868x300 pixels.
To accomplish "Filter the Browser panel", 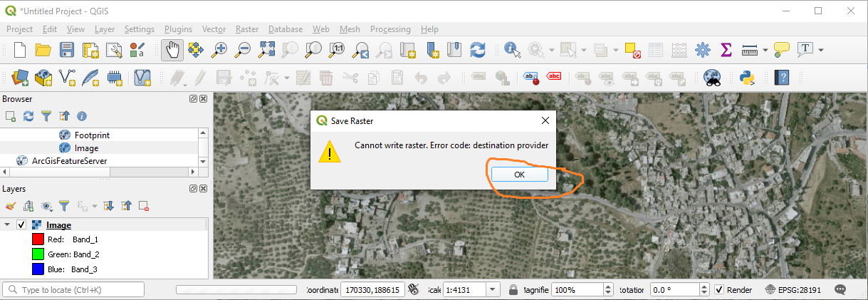I will tap(46, 115).
